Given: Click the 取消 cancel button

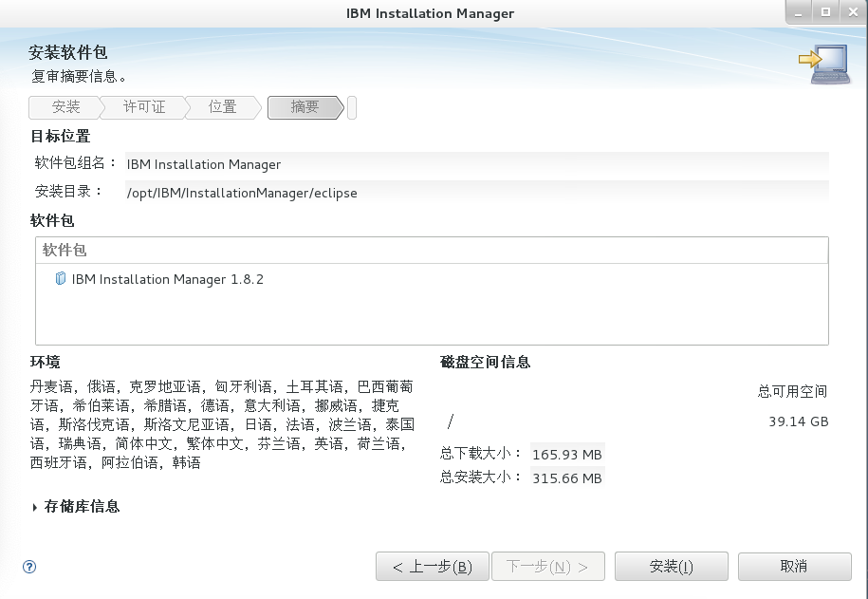Looking at the screenshot, I should point(794,567).
